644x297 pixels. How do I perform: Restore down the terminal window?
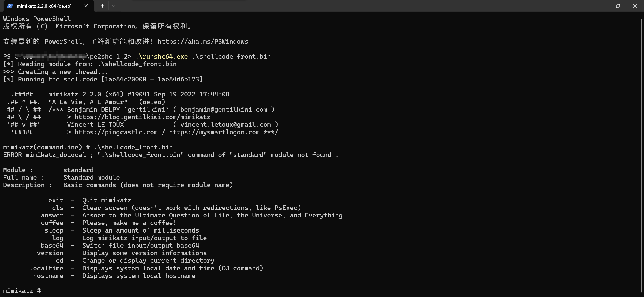pyautogui.click(x=618, y=6)
